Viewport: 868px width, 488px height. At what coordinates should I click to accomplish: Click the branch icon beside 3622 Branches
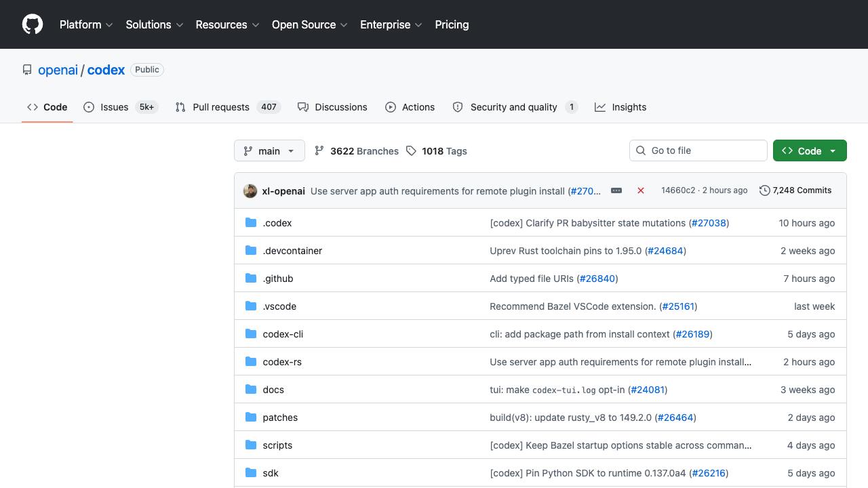[x=319, y=151]
